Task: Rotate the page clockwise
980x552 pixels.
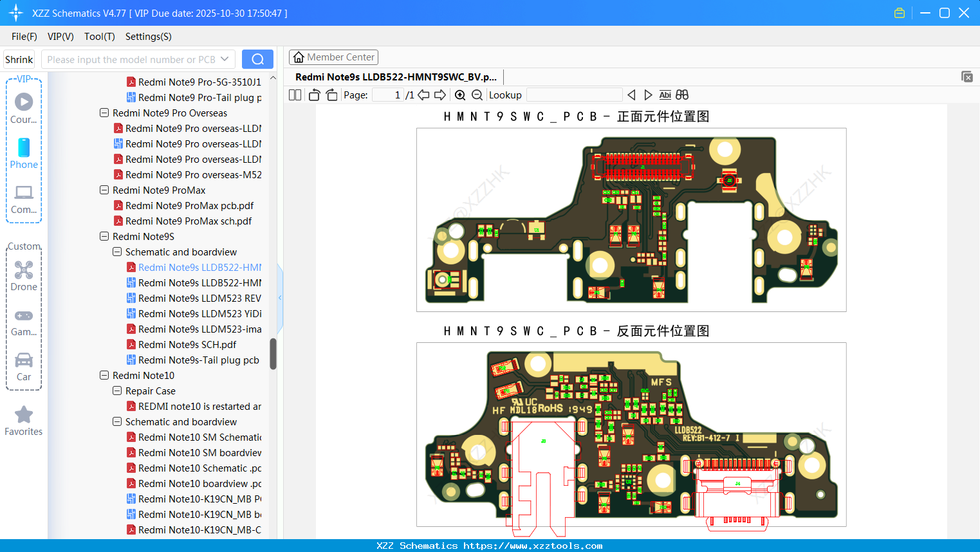Action: [x=331, y=95]
